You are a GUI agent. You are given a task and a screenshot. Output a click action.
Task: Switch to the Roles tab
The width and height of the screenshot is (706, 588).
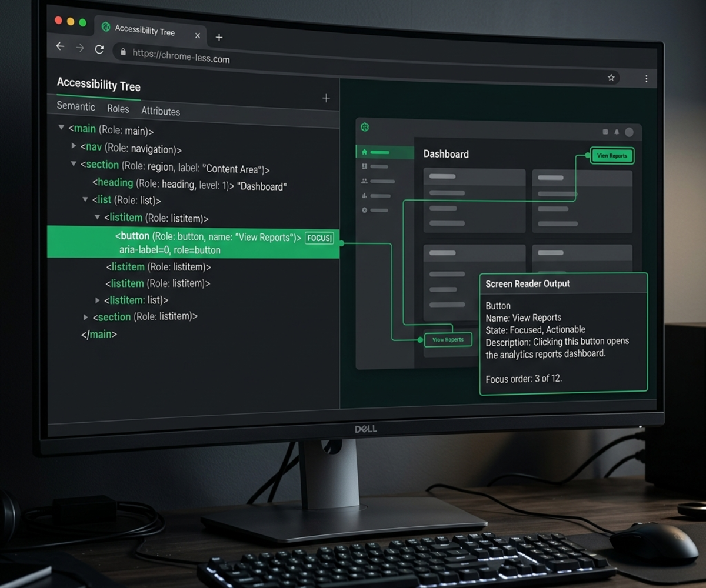[118, 108]
